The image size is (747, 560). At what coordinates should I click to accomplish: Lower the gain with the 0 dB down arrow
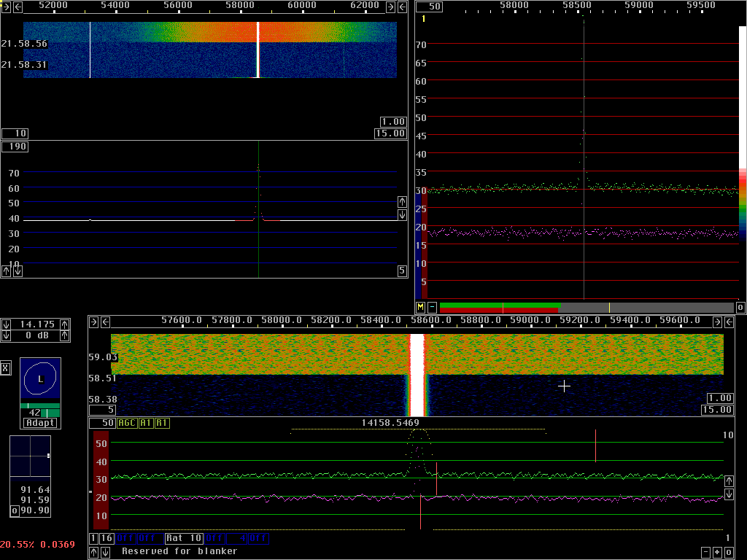pyautogui.click(x=6, y=335)
